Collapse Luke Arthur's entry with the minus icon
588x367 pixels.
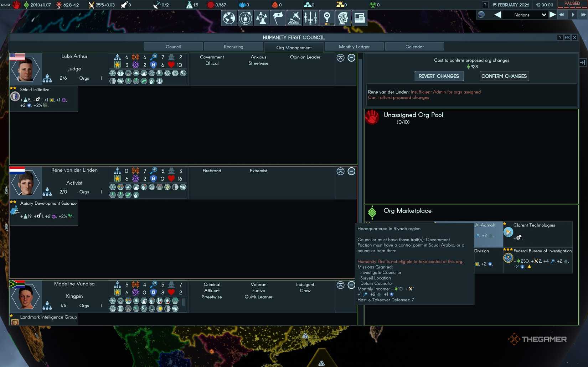[351, 57]
